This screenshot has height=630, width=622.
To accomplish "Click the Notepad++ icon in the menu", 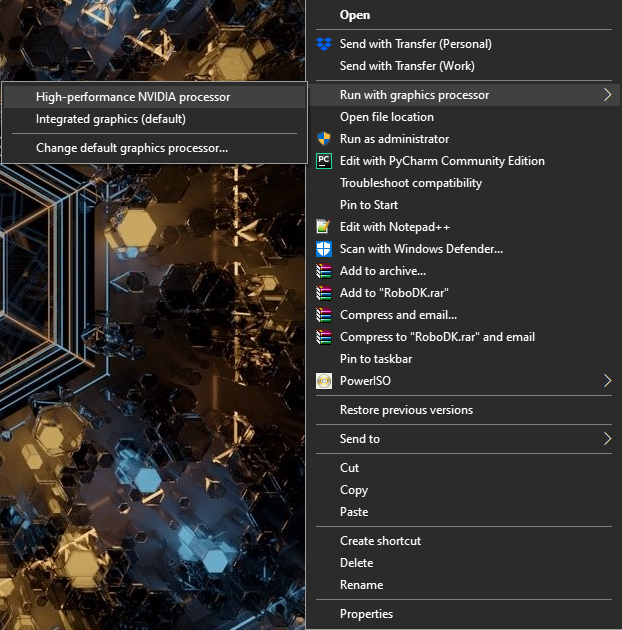I will [323, 227].
